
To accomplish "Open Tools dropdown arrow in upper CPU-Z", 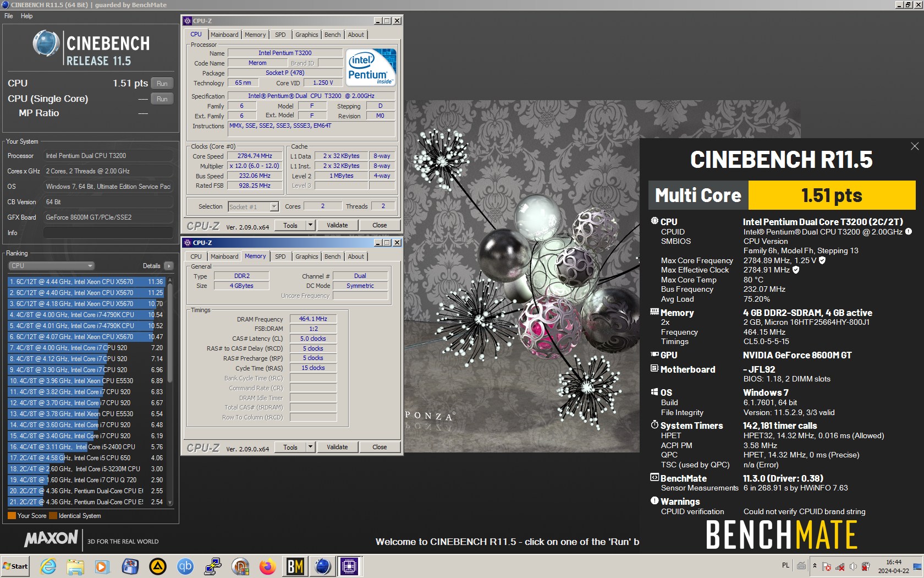I will coord(310,225).
